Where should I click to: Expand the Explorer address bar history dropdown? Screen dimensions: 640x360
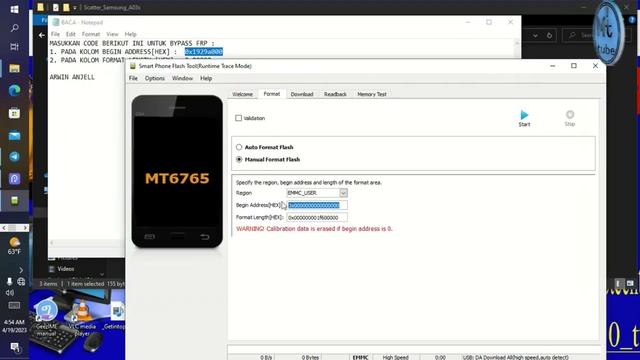pyautogui.click(x=535, y=36)
